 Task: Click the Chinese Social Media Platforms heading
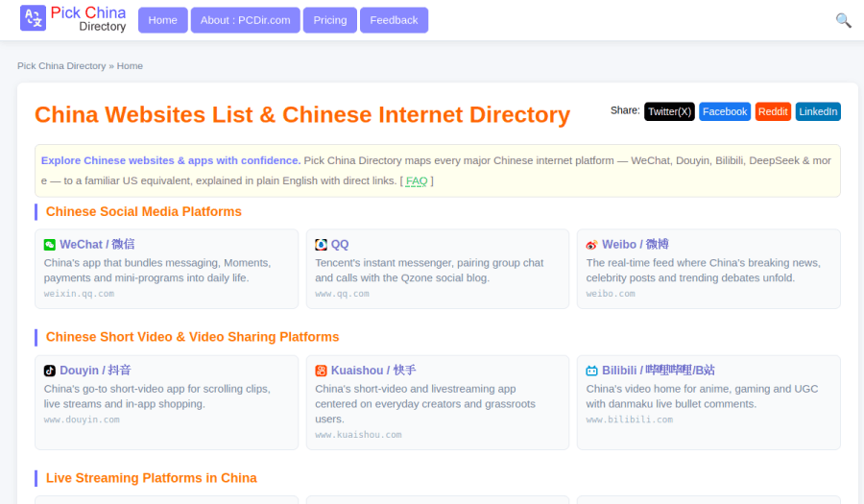(143, 212)
